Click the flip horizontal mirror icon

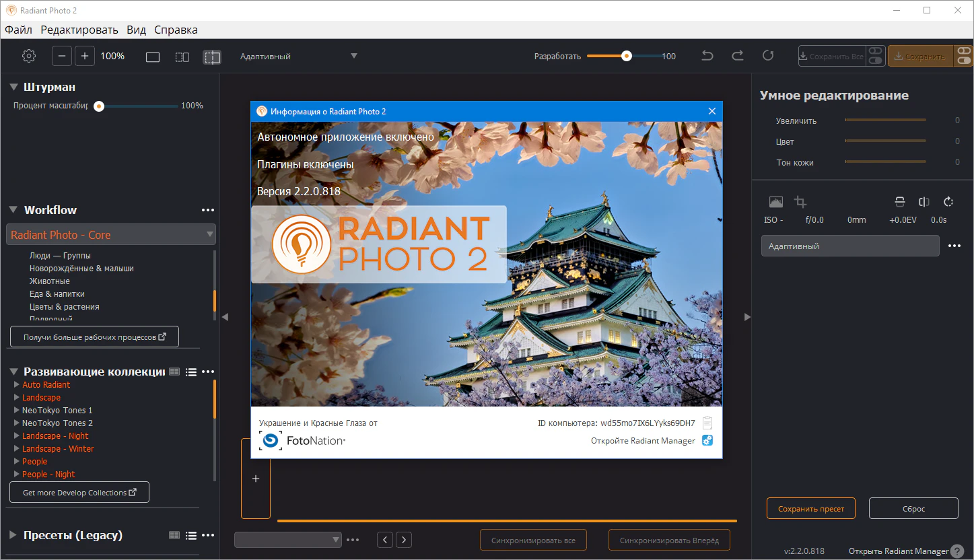tap(924, 201)
